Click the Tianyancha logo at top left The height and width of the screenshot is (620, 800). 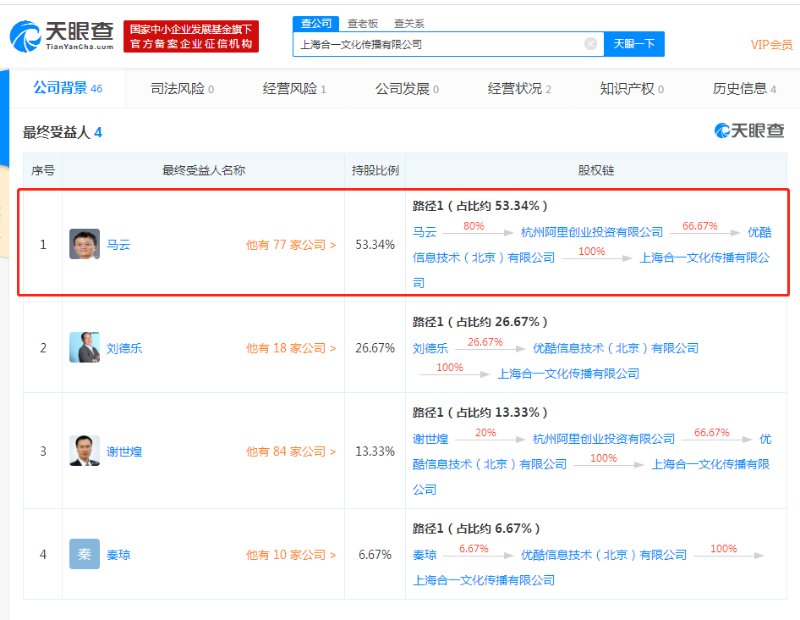tap(62, 36)
